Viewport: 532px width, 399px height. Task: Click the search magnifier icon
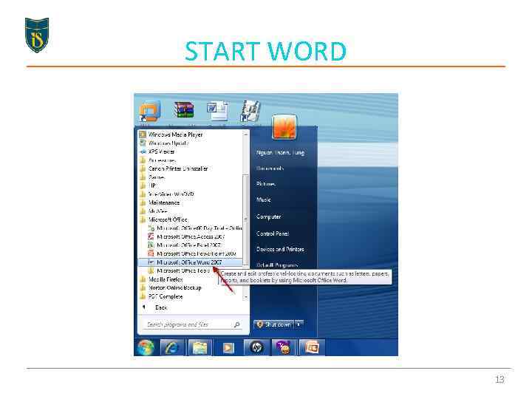(237, 324)
